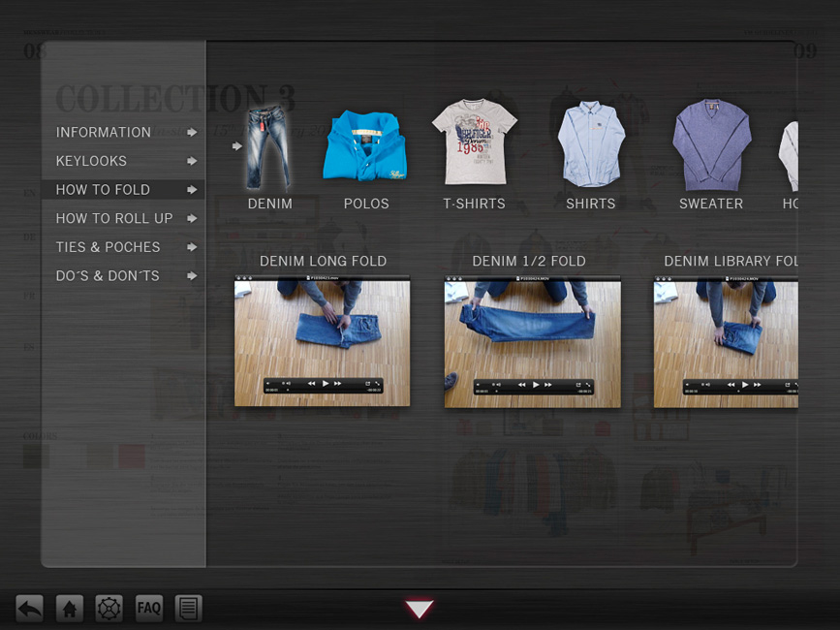Open the notes page icon
This screenshot has width=840, height=630.
point(188,609)
